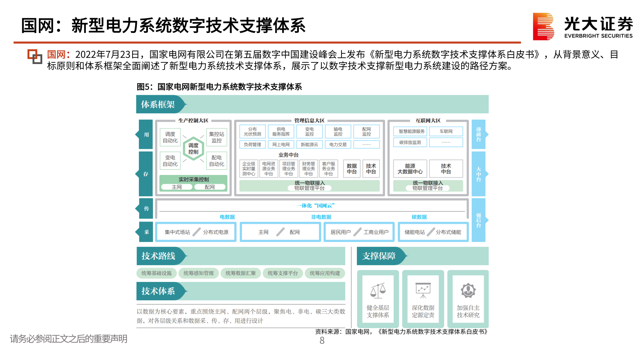Viewport: 644px width, 362px height.
Task: Click the 分布光伏预测 box
Action: pos(253,131)
